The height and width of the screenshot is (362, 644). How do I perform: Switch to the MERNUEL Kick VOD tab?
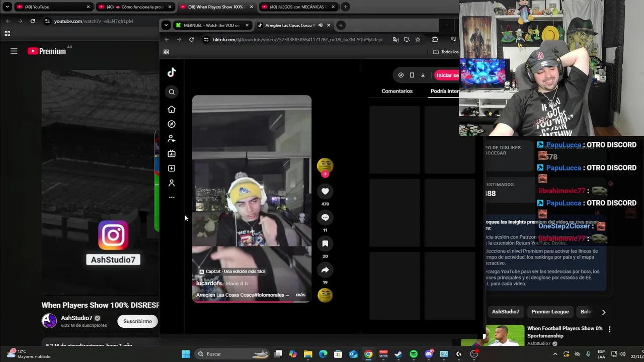click(211, 25)
